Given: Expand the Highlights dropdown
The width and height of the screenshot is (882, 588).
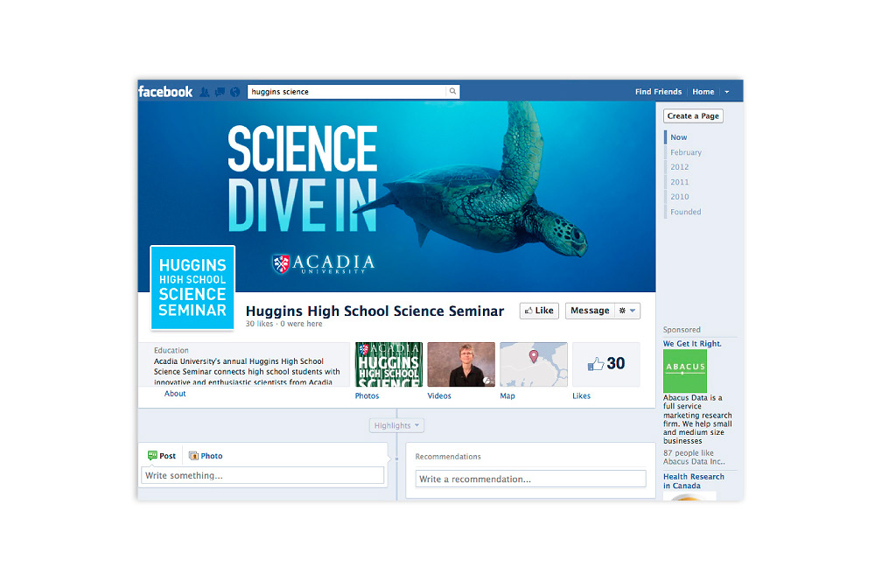Looking at the screenshot, I should pyautogui.click(x=396, y=425).
